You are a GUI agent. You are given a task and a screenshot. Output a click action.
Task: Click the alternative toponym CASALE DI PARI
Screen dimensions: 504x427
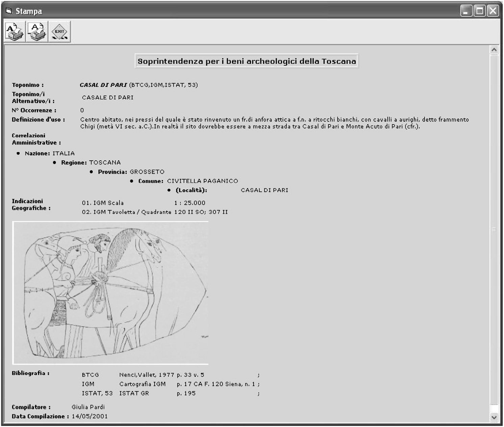click(108, 98)
